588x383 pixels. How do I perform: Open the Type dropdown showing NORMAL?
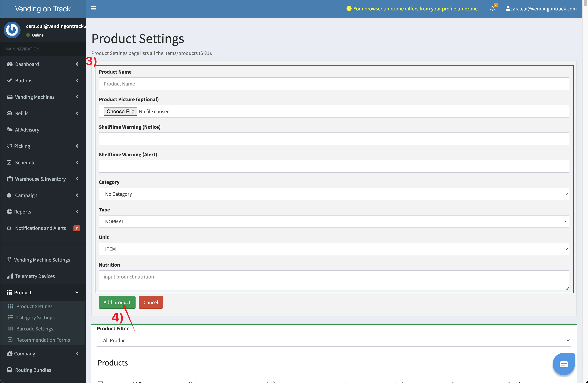tap(334, 221)
